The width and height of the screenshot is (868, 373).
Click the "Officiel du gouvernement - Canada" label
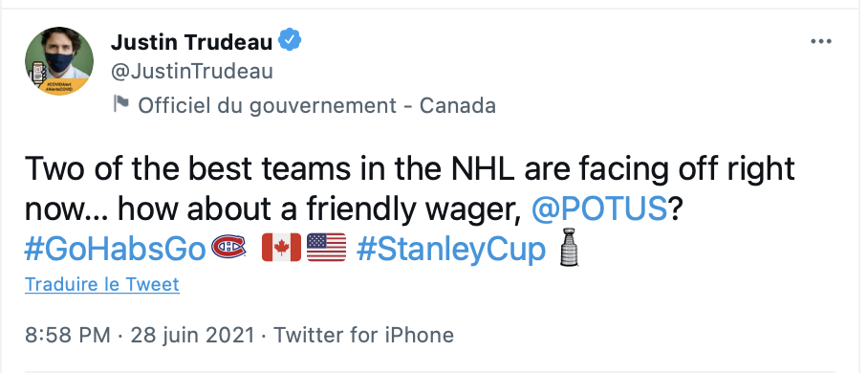[x=316, y=105]
